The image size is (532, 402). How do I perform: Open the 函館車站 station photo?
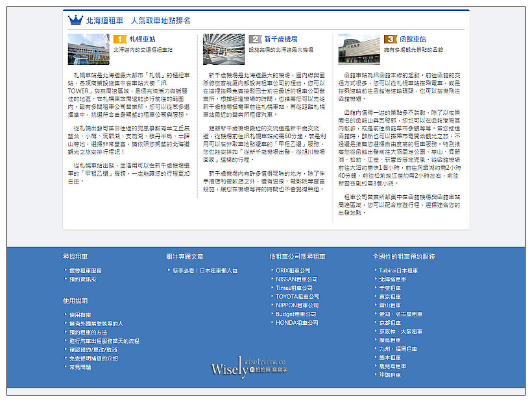coord(359,49)
